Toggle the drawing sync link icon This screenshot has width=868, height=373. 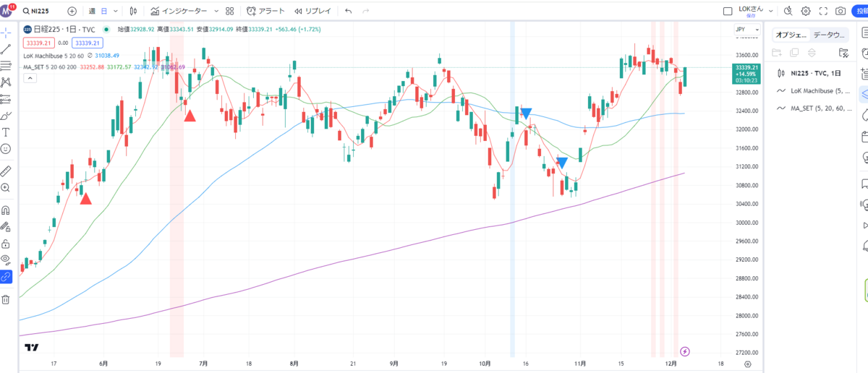point(6,277)
